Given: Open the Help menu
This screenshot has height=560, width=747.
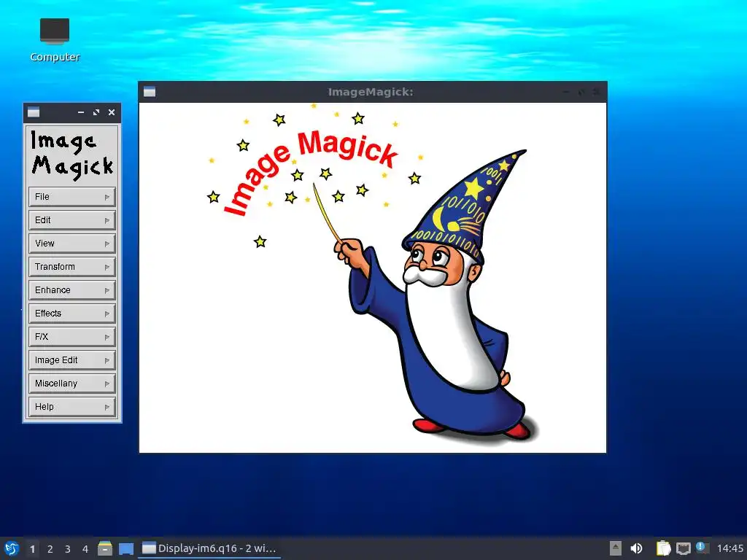Looking at the screenshot, I should pos(72,407).
